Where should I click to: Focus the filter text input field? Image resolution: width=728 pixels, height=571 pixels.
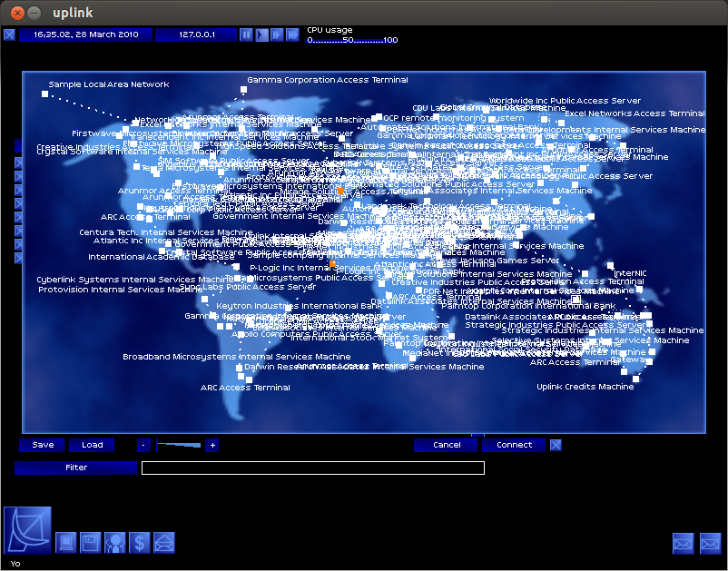(313, 468)
